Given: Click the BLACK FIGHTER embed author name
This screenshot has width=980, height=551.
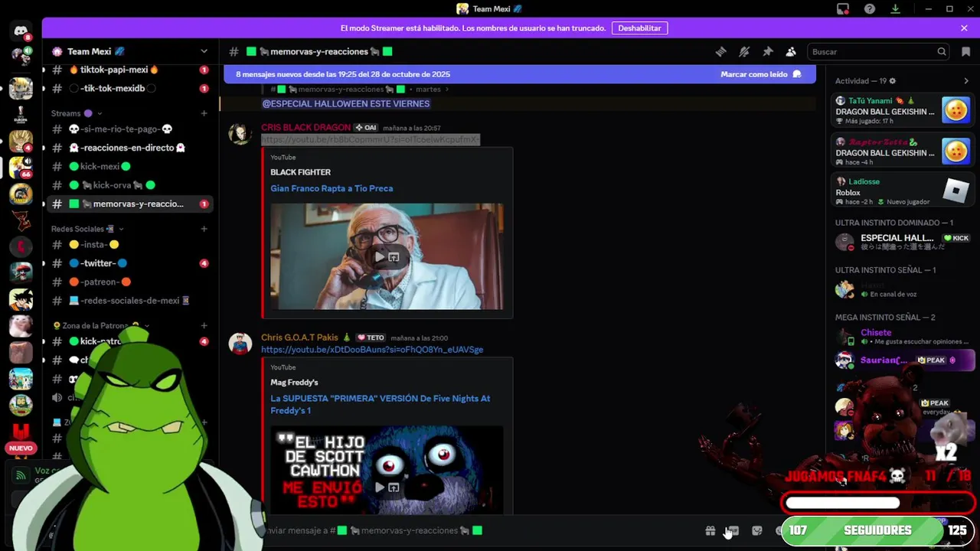Looking at the screenshot, I should click(301, 172).
